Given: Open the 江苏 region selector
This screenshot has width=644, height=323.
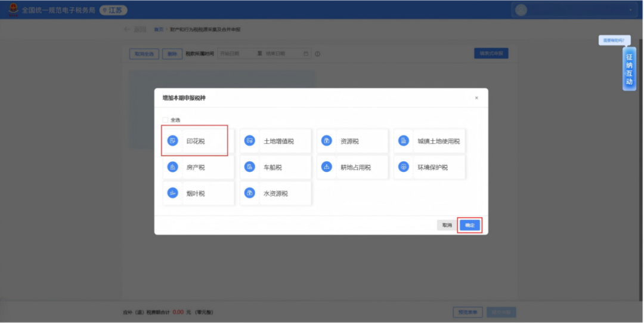Looking at the screenshot, I should coord(113,10).
